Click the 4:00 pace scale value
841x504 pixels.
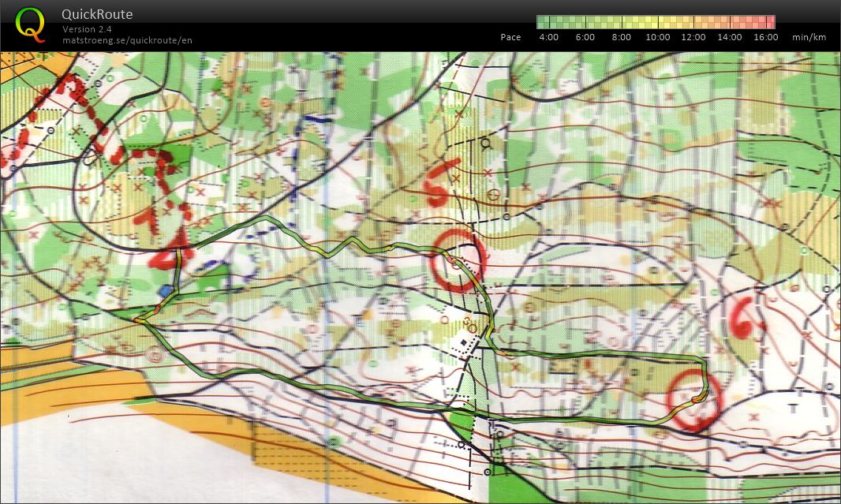click(x=548, y=37)
